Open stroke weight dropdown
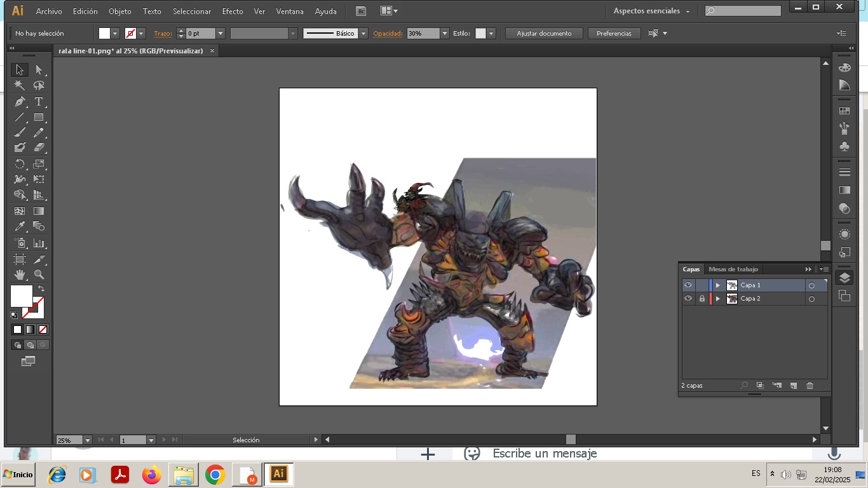The width and height of the screenshot is (868, 488). pyautogui.click(x=220, y=34)
